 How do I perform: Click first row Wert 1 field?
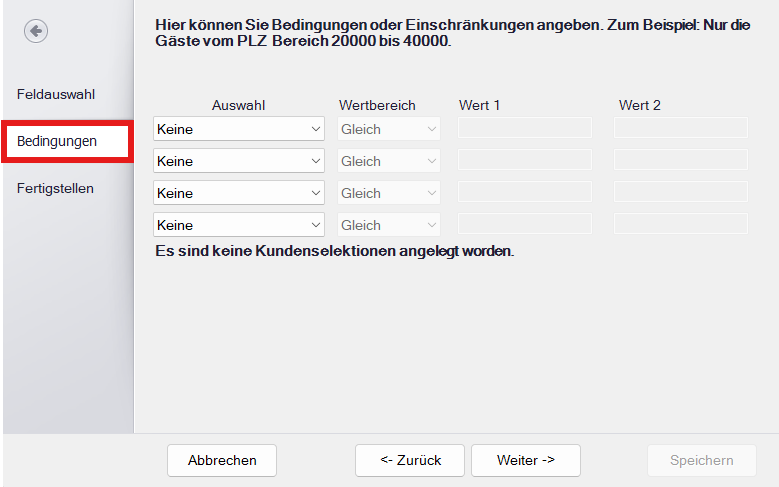[x=525, y=128]
